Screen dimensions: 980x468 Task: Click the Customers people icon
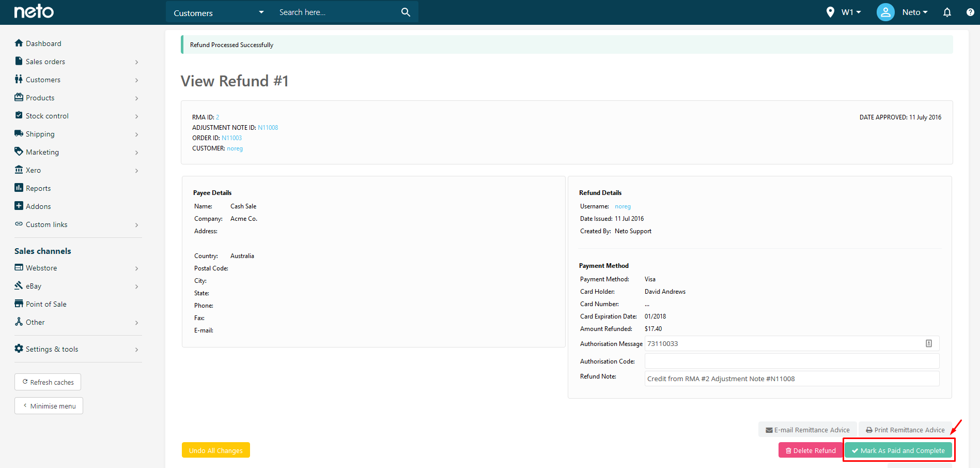click(19, 79)
